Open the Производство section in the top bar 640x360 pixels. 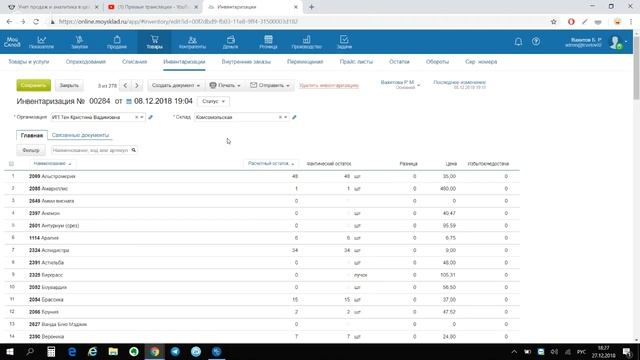pos(306,42)
